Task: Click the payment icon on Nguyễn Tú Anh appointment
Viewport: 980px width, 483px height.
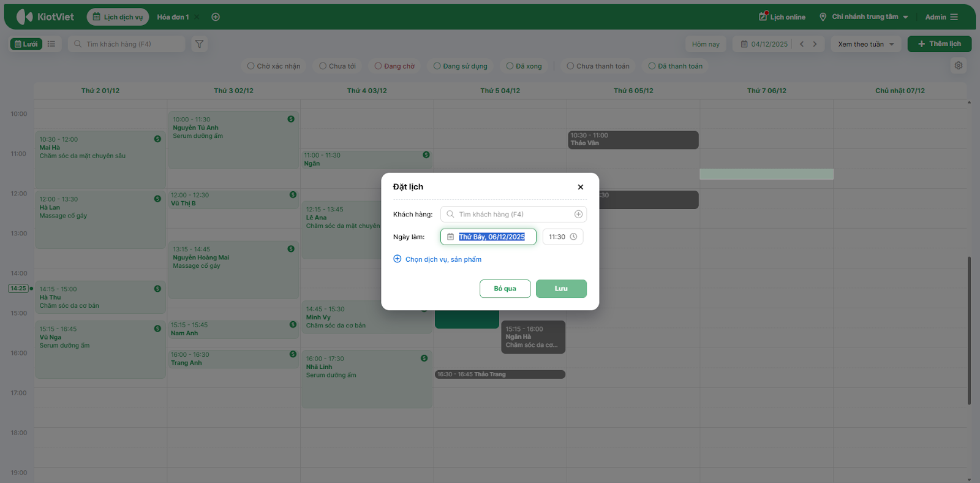Action: pyautogui.click(x=291, y=119)
